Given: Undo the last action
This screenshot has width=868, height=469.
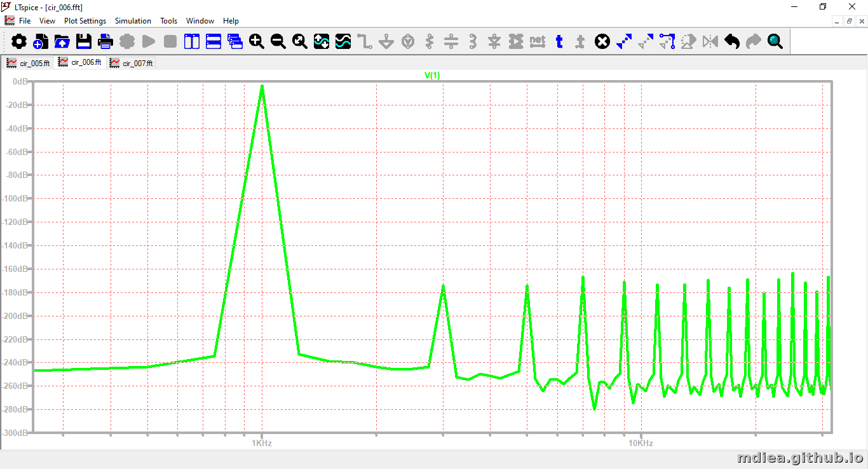Looking at the screenshot, I should click(x=732, y=42).
